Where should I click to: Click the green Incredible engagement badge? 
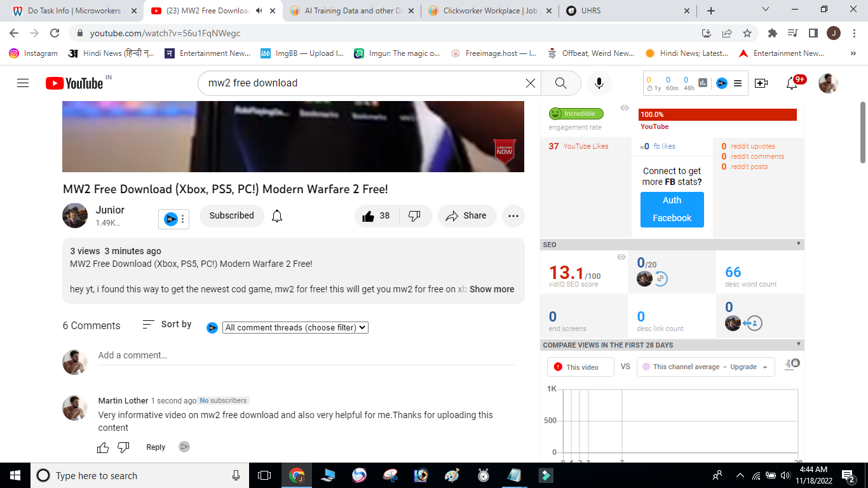pyautogui.click(x=576, y=114)
